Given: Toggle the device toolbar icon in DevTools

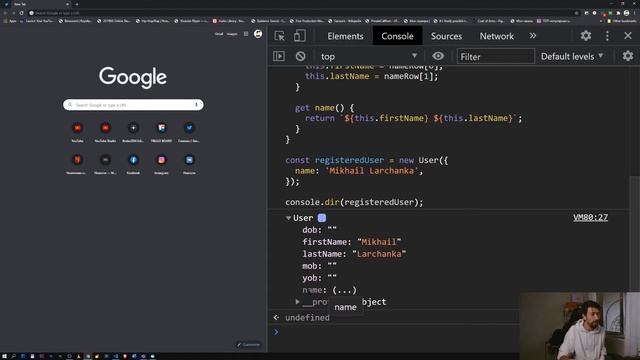Looking at the screenshot, I should 300,36.
